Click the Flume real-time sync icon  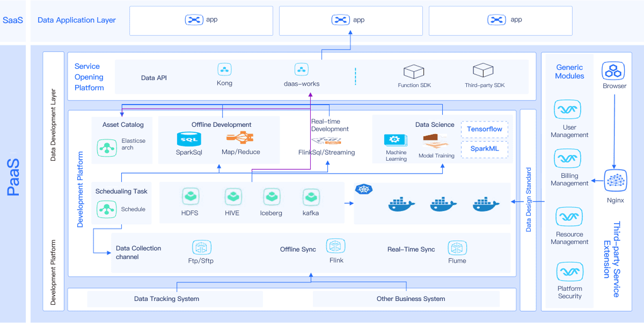[x=457, y=248]
